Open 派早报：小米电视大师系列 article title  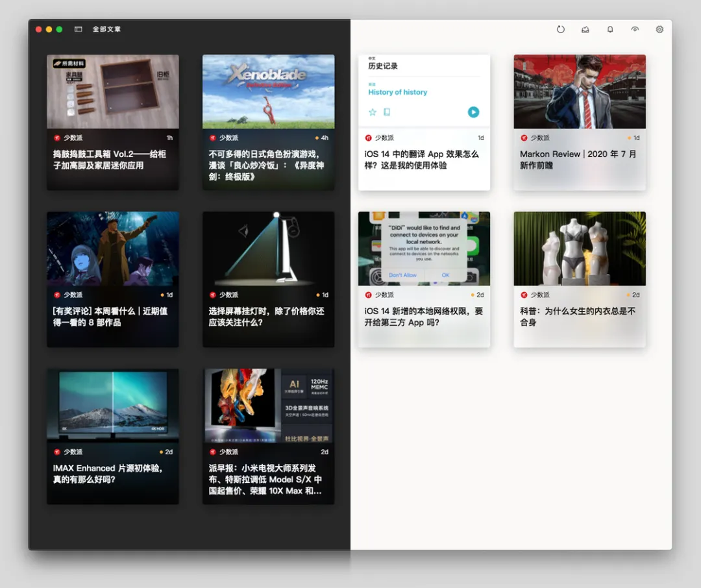click(x=265, y=480)
